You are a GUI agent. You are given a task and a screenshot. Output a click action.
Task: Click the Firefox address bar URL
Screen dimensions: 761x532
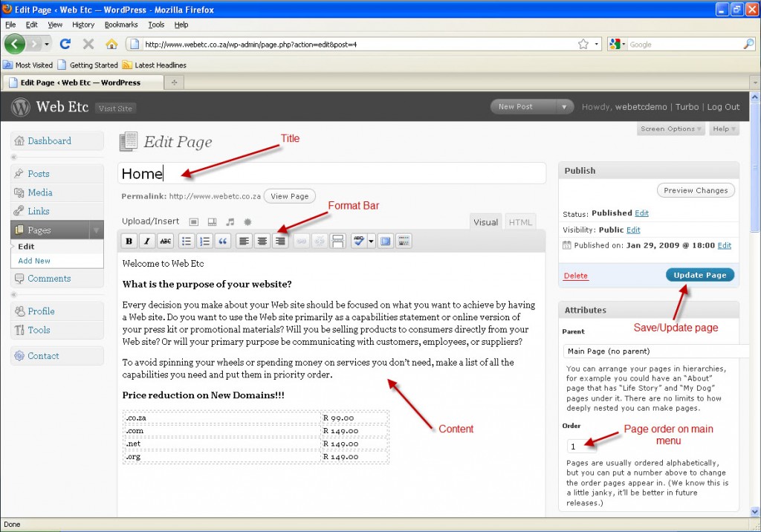(x=359, y=44)
